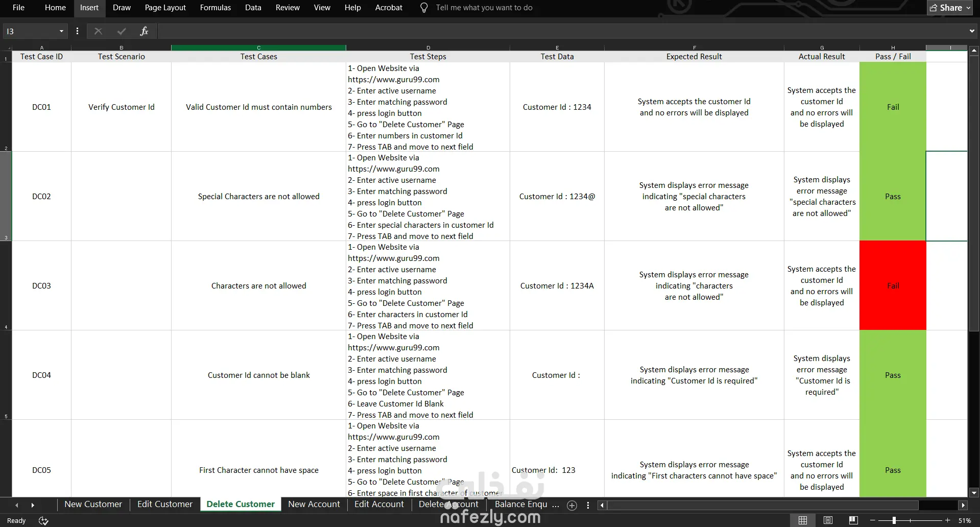Click the Tell me search (lightbulb) icon
The height and width of the screenshot is (527, 980).
[x=423, y=8]
